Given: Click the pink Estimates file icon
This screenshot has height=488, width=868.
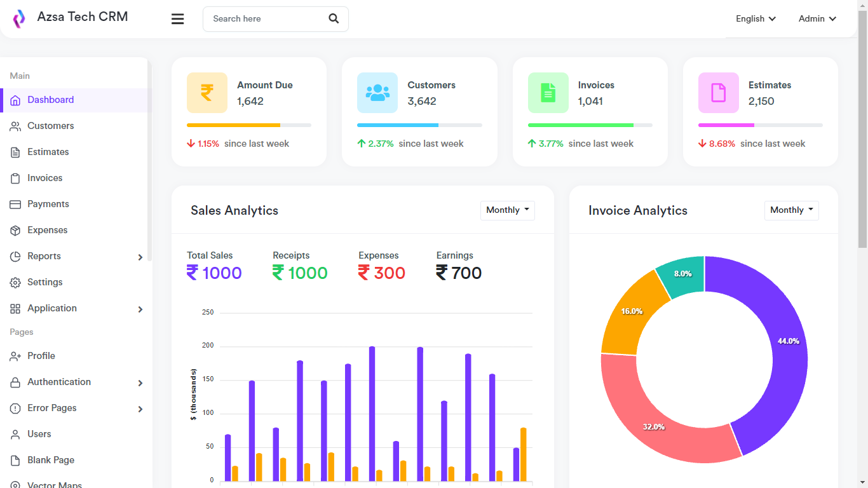Looking at the screenshot, I should pyautogui.click(x=718, y=93).
